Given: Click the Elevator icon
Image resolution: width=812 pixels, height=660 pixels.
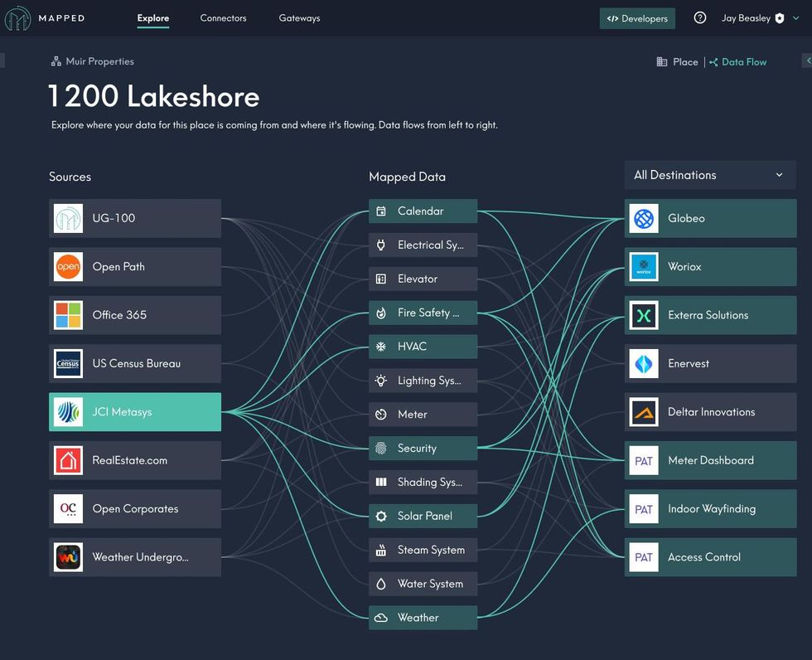Looking at the screenshot, I should point(381,279).
